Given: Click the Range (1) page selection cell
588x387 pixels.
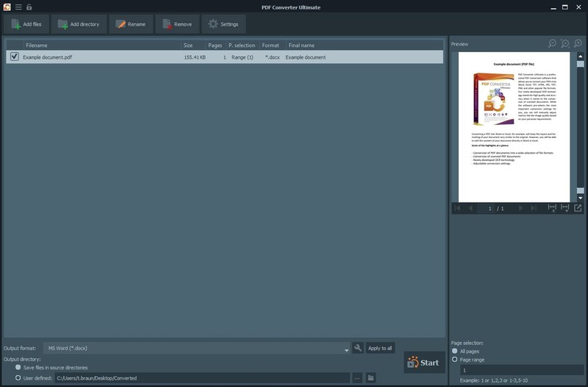Looking at the screenshot, I should tap(243, 57).
